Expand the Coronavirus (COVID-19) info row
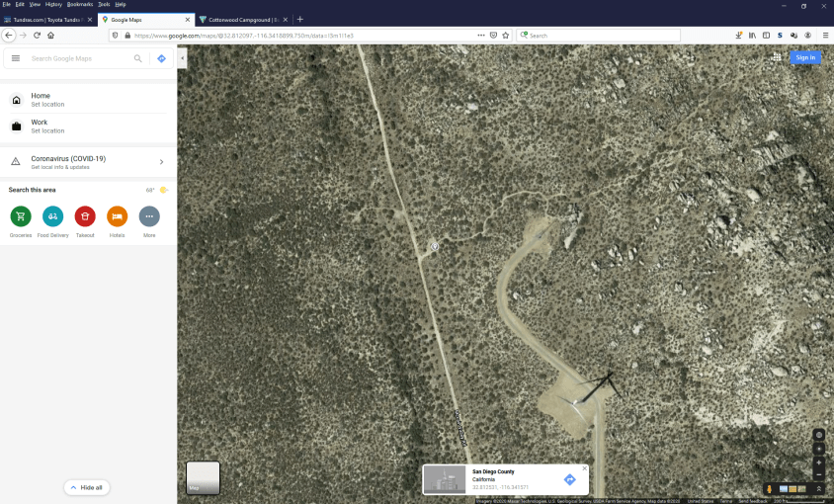 [161, 162]
